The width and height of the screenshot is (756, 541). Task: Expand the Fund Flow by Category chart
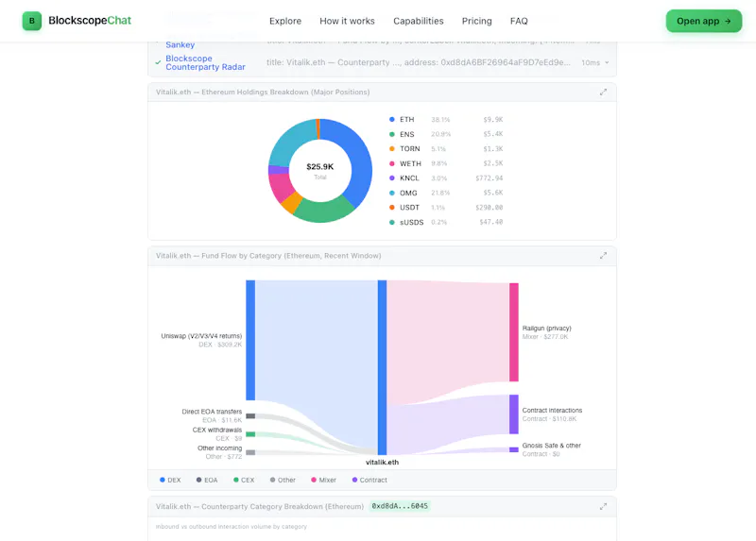click(x=603, y=256)
